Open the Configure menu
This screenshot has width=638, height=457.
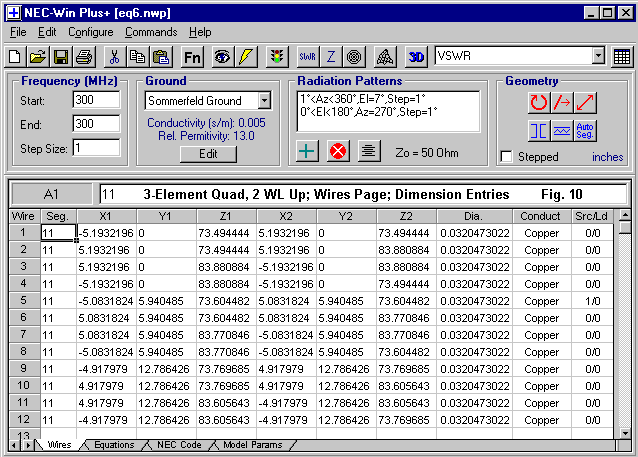(x=90, y=32)
